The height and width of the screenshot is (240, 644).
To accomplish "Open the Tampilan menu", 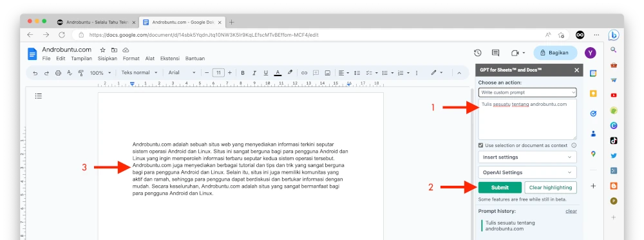I will [x=81, y=59].
